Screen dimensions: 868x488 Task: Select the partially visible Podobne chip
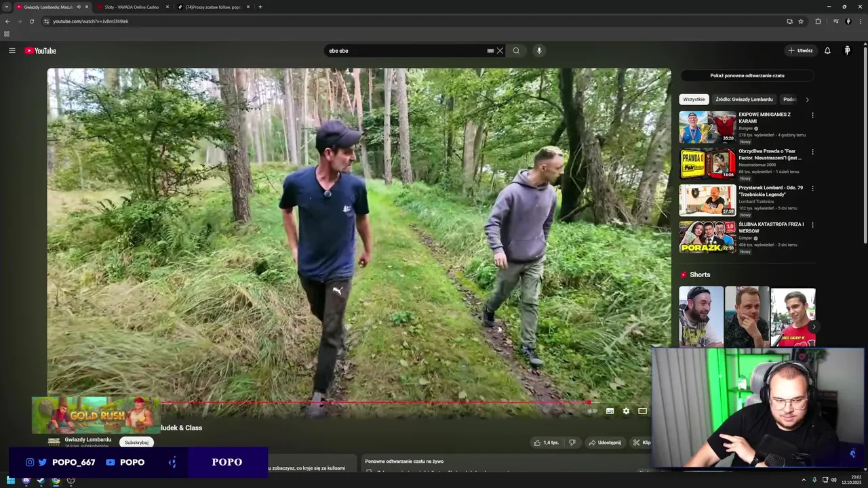click(789, 100)
